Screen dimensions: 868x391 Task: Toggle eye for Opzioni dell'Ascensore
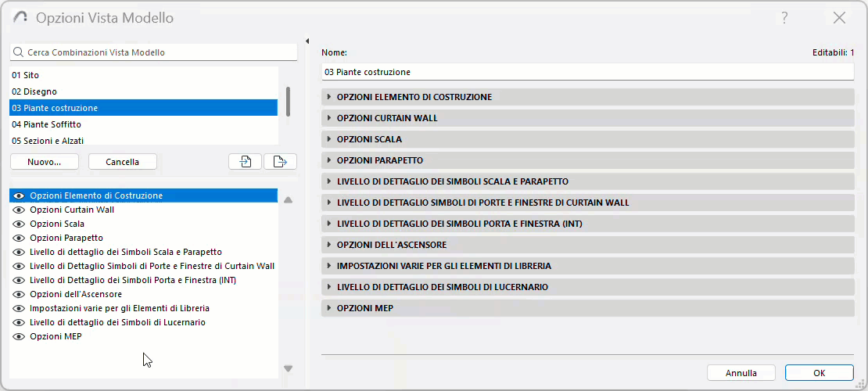tap(20, 294)
